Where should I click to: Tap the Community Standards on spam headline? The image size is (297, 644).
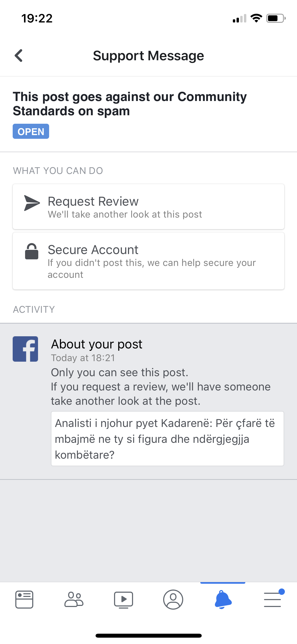point(130,104)
